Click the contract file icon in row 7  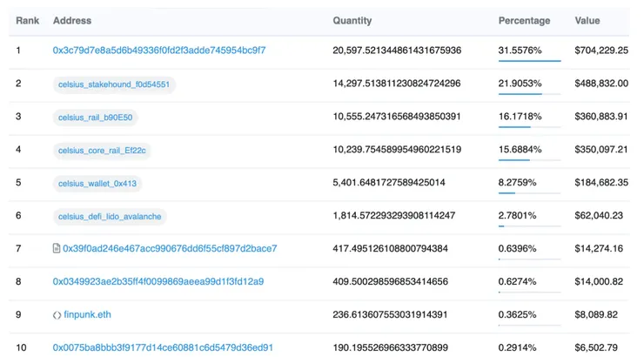[57, 249]
